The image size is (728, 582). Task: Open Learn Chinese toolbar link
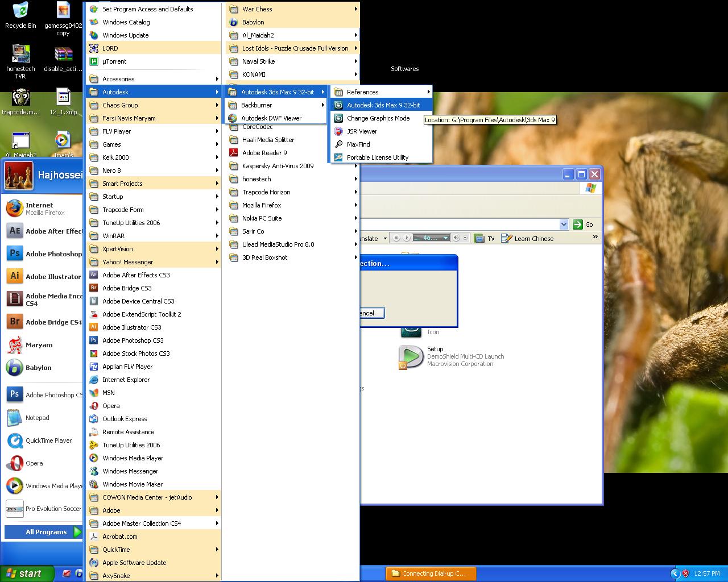coord(527,239)
